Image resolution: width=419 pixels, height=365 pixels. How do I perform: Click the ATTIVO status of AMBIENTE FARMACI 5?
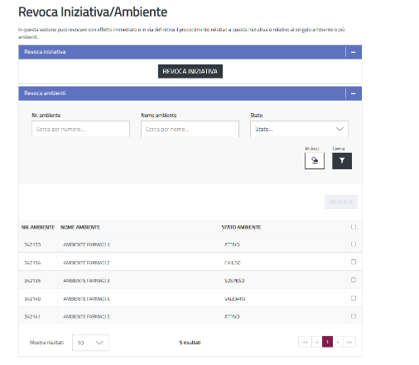click(x=232, y=316)
